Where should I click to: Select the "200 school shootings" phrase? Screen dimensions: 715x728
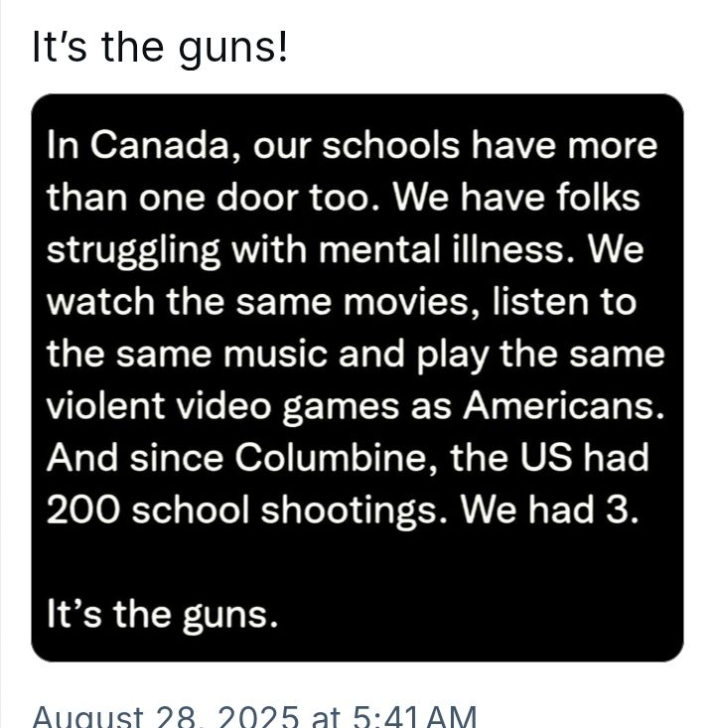pos(242,510)
